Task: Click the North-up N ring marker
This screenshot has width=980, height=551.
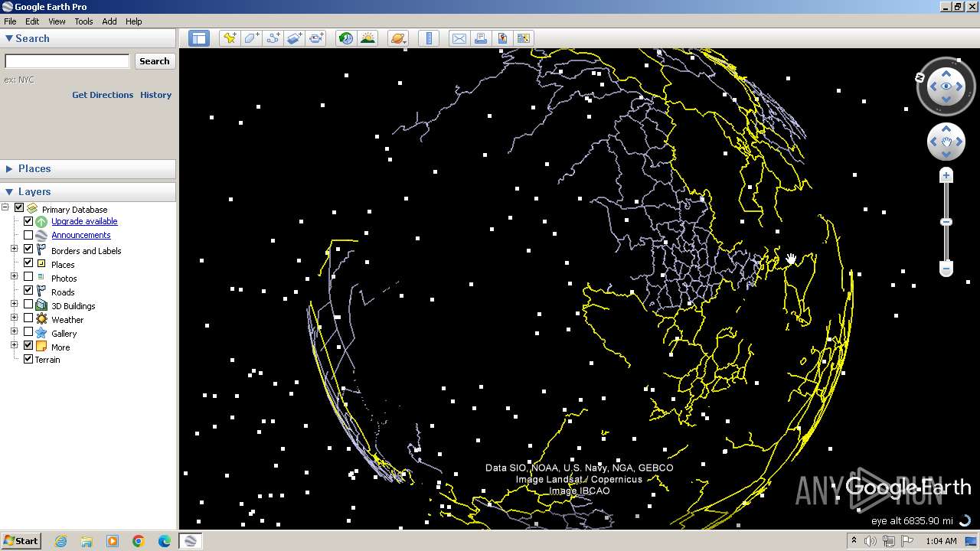Action: point(920,77)
